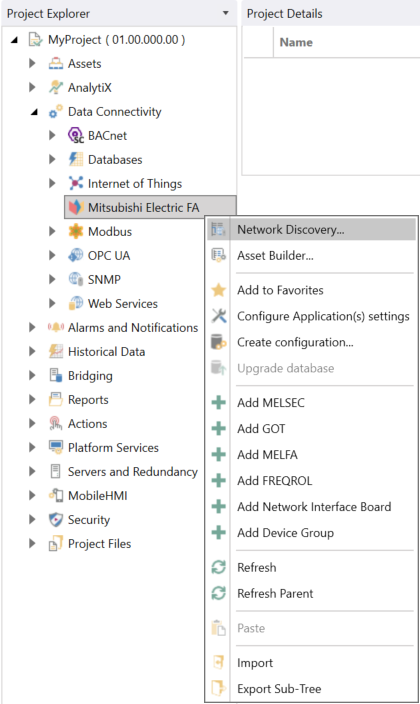Expand the Databases tree node

[52, 159]
